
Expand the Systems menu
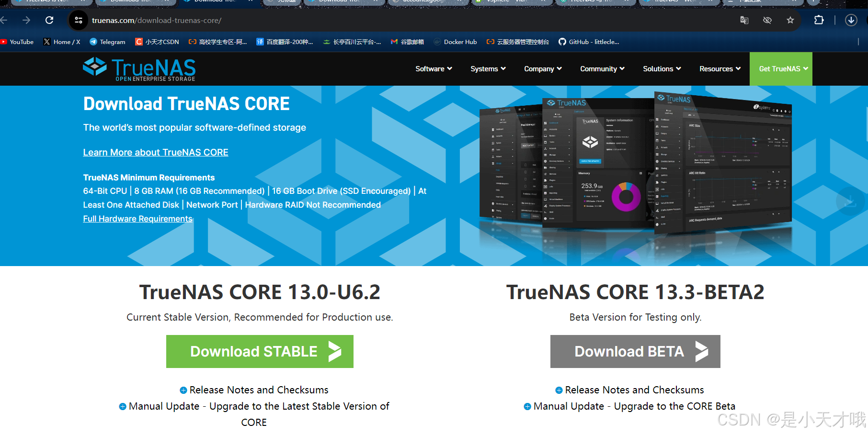(488, 69)
